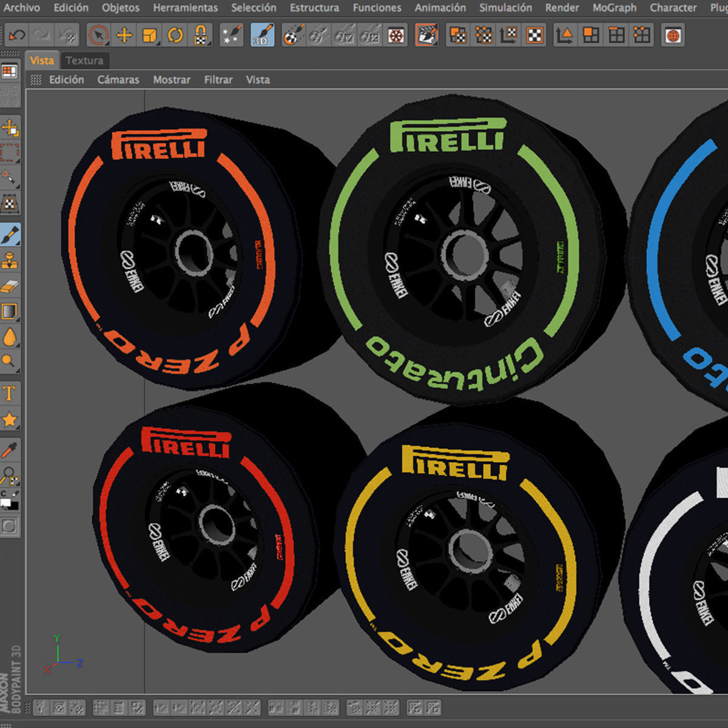
Task: Click the layout switcher icon above left tools
Action: pyautogui.click(x=10, y=72)
